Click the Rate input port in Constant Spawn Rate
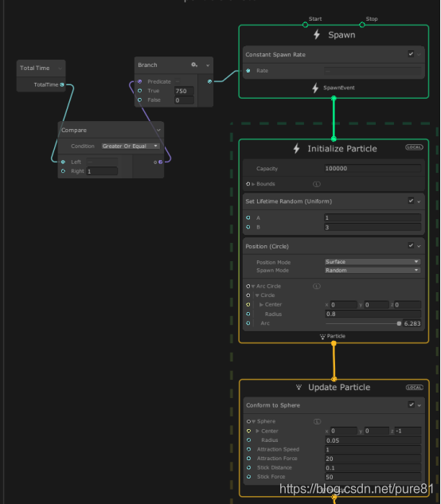 click(248, 71)
